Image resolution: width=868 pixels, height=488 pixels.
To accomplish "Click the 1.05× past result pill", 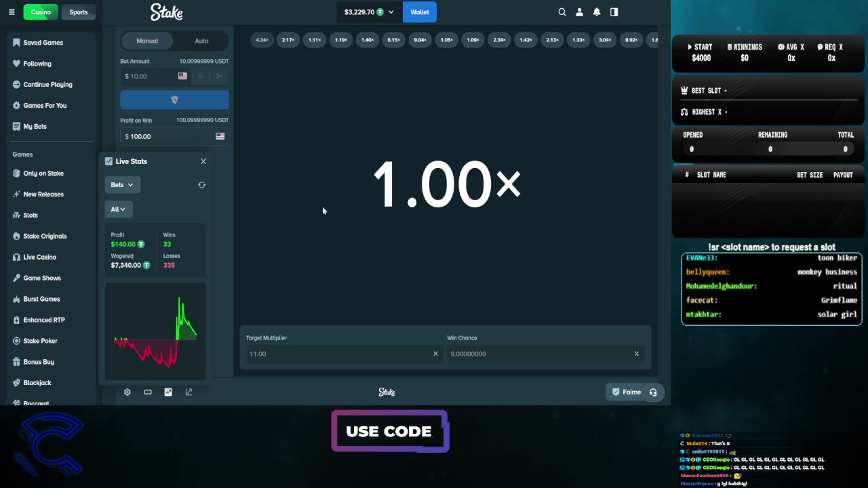I will click(x=446, y=40).
